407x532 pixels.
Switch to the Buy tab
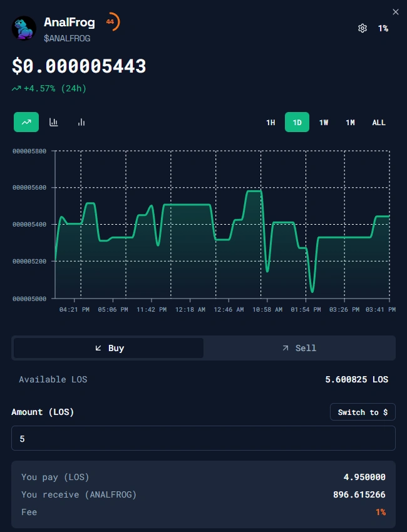[x=109, y=348]
